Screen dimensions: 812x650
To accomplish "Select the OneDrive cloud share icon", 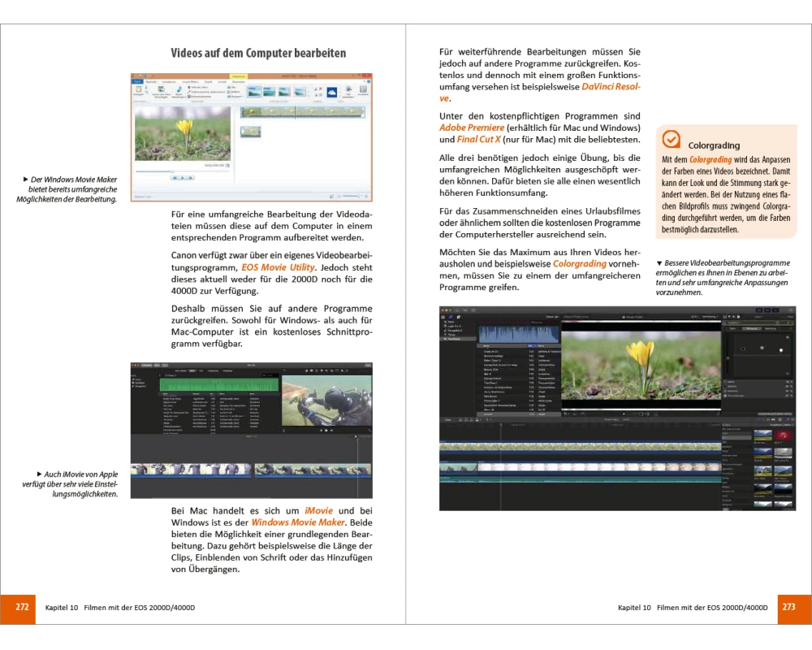I will point(331,93).
